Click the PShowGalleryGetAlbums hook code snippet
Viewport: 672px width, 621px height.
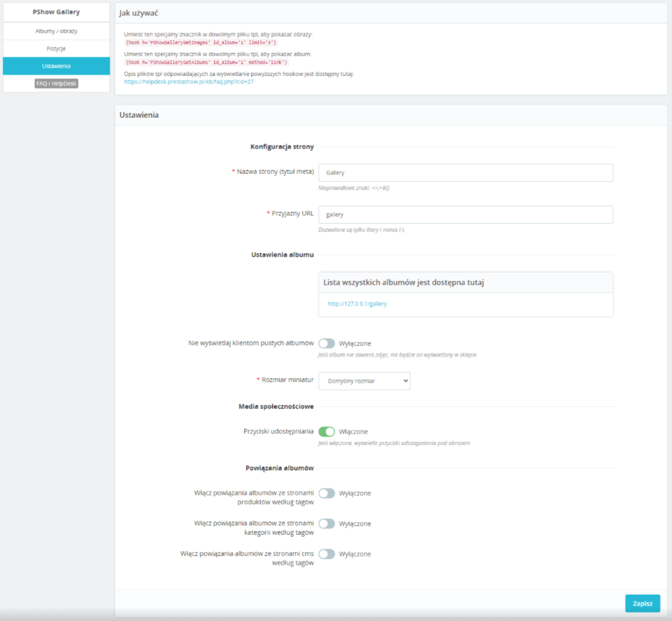pos(206,62)
